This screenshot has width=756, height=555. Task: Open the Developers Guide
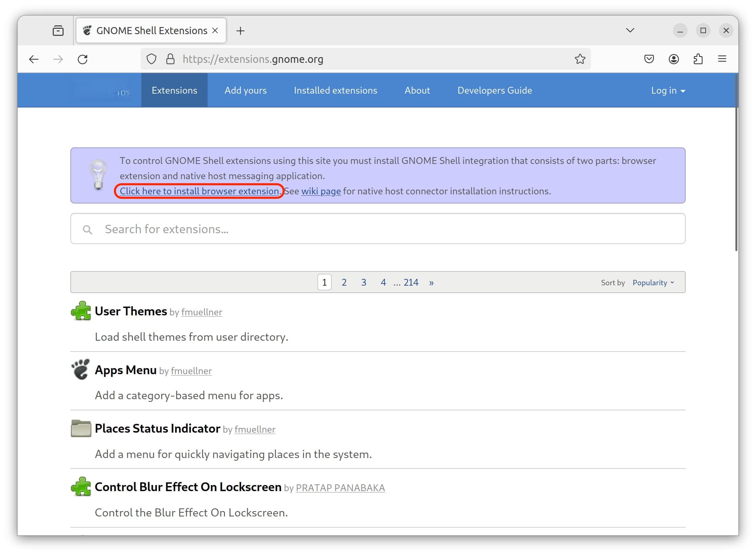pos(495,90)
